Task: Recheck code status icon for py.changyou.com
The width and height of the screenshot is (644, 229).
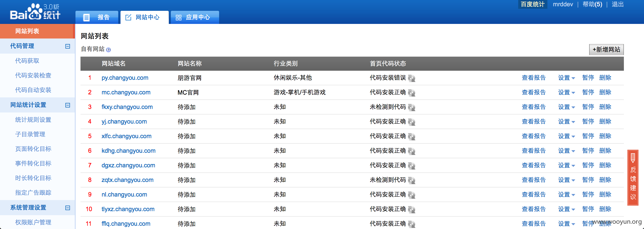Action: [412, 78]
